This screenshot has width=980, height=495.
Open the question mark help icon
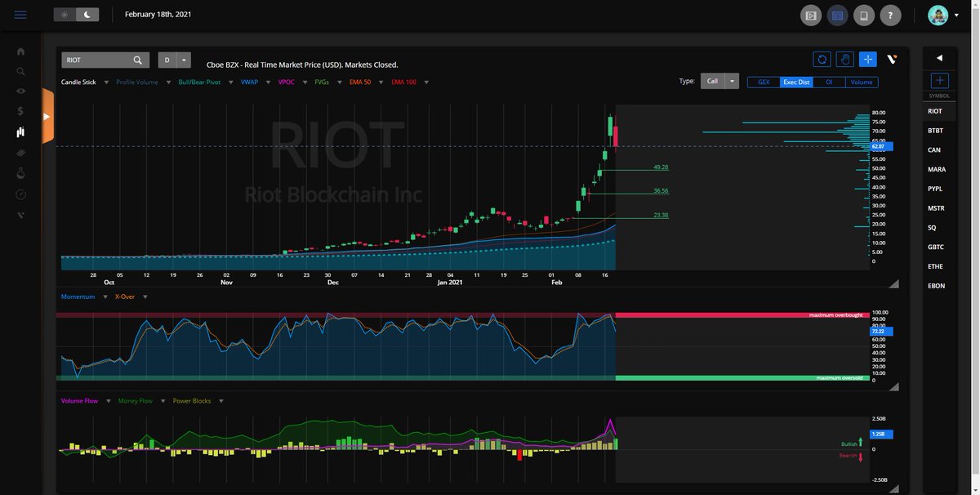pos(891,15)
